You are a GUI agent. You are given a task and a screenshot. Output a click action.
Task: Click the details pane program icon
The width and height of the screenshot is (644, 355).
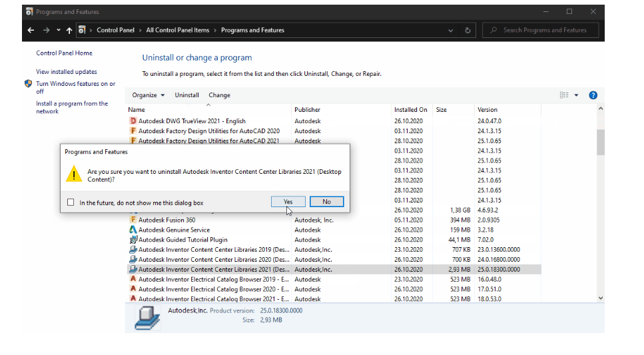pyautogui.click(x=147, y=318)
